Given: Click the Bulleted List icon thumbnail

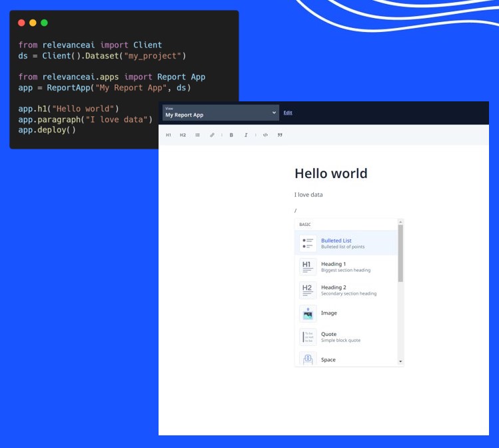Looking at the screenshot, I should (x=308, y=243).
